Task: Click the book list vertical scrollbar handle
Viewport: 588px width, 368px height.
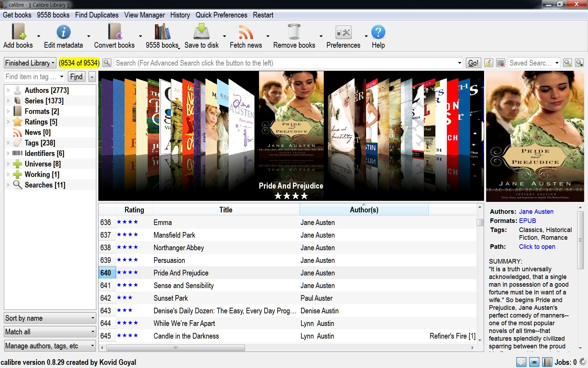Action: click(x=480, y=222)
